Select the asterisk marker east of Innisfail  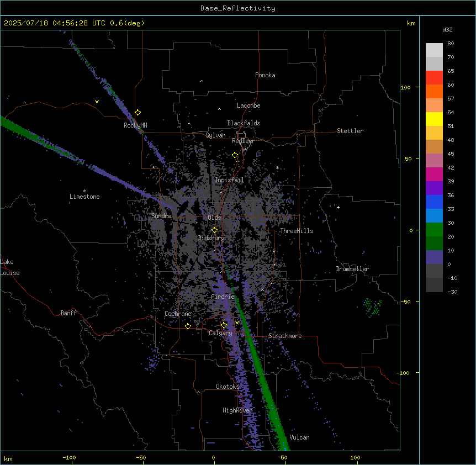click(x=277, y=167)
